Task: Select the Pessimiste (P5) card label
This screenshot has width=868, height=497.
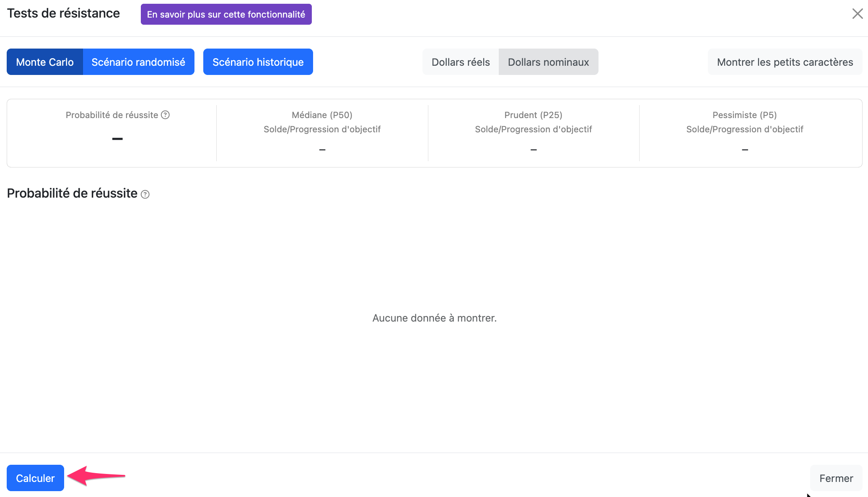Action: [745, 115]
